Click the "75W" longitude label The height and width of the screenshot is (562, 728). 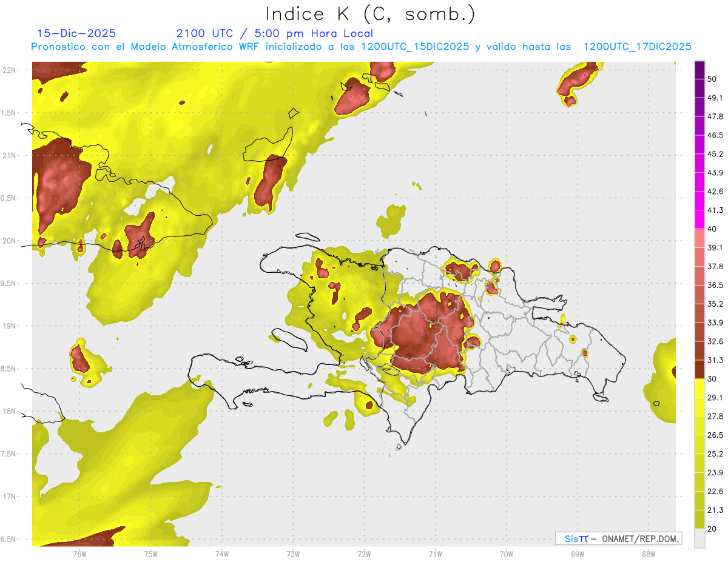[x=151, y=554]
